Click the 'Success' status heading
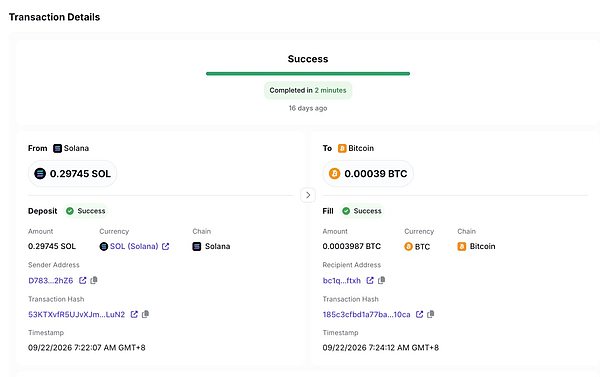 (x=308, y=59)
